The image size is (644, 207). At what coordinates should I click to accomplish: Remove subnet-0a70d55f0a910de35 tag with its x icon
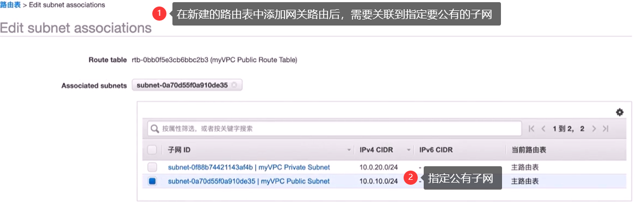point(234,85)
